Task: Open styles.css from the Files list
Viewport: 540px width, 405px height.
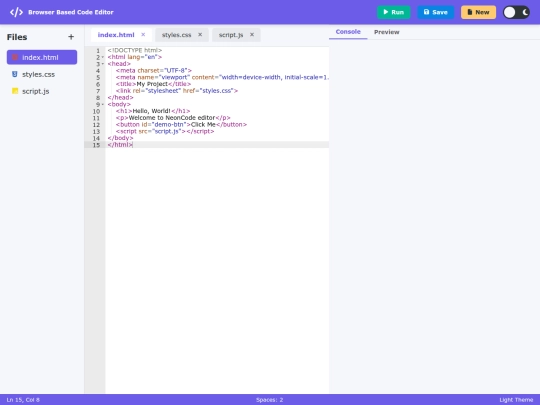Action: tap(42, 74)
